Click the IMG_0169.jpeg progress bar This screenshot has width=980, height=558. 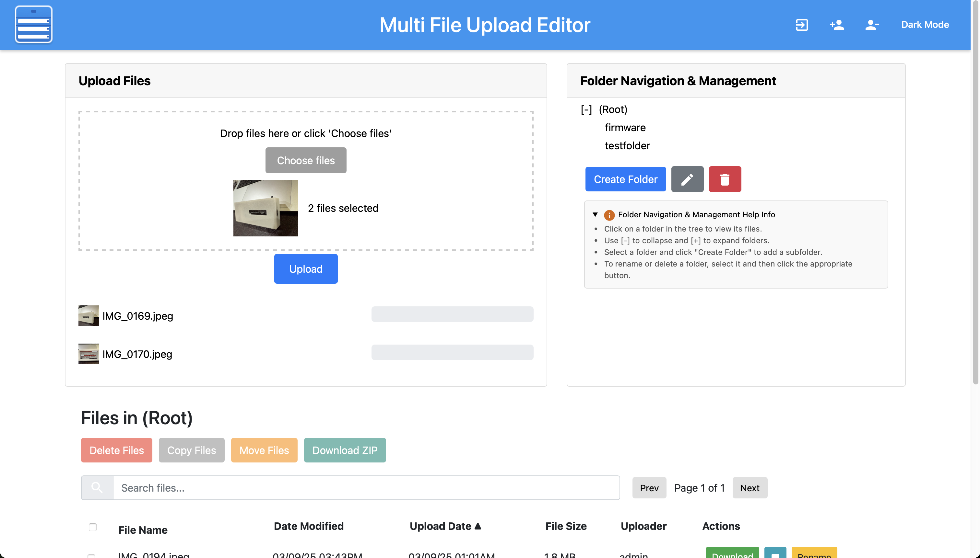pos(452,314)
